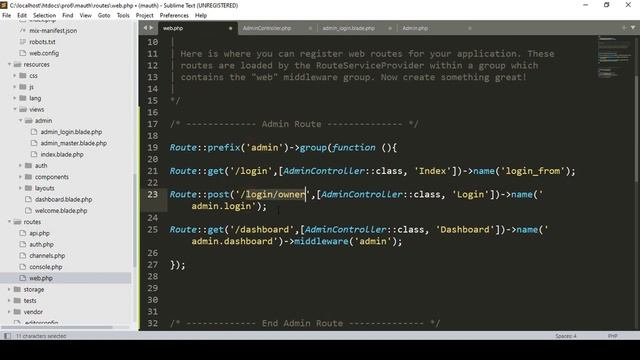Click 'login_from' text on line 21
This screenshot has width=640, height=360.
tap(532, 171)
